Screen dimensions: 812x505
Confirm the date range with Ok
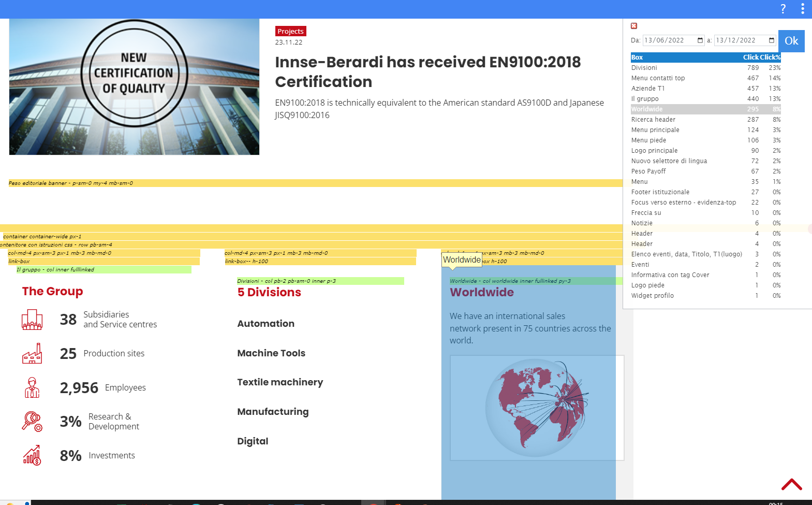pos(791,41)
